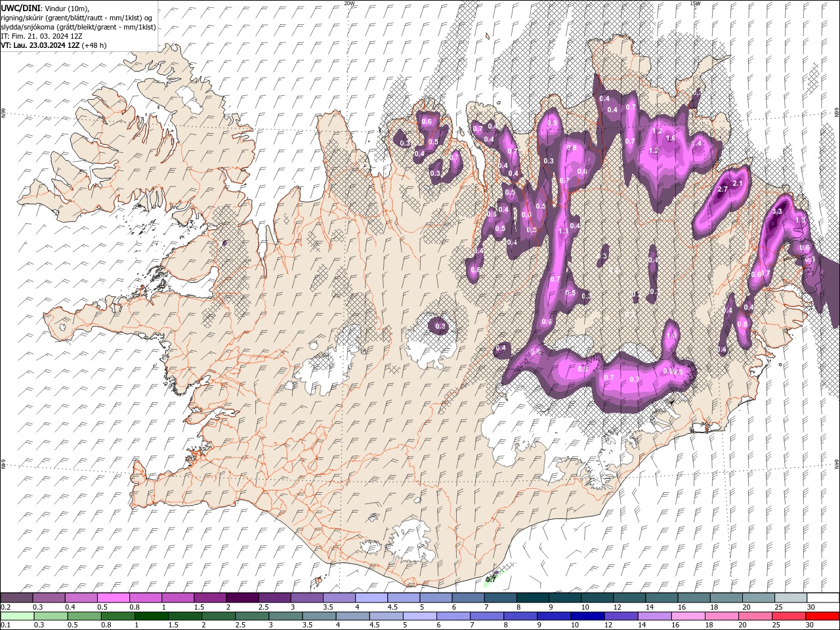The height and width of the screenshot is (630, 840).
Task: Select the 'IT: Fim. 21. 03. 2024 12Z' line
Action: click(41, 36)
